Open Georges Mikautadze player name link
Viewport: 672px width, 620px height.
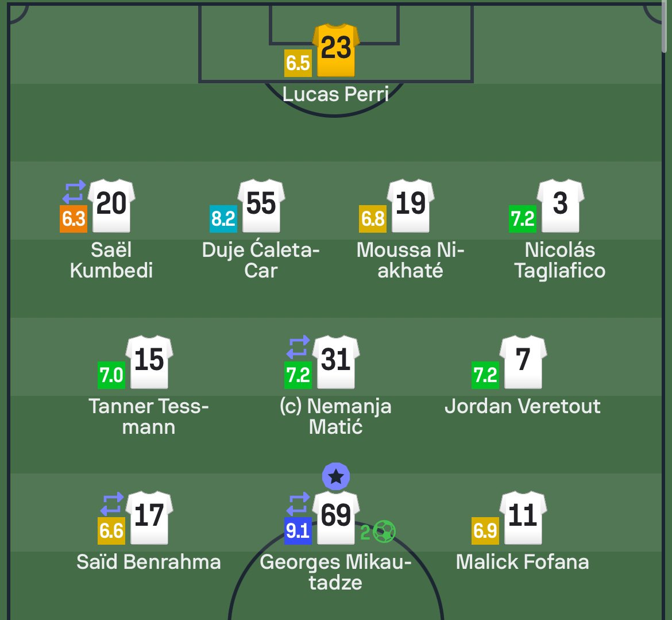click(335, 572)
